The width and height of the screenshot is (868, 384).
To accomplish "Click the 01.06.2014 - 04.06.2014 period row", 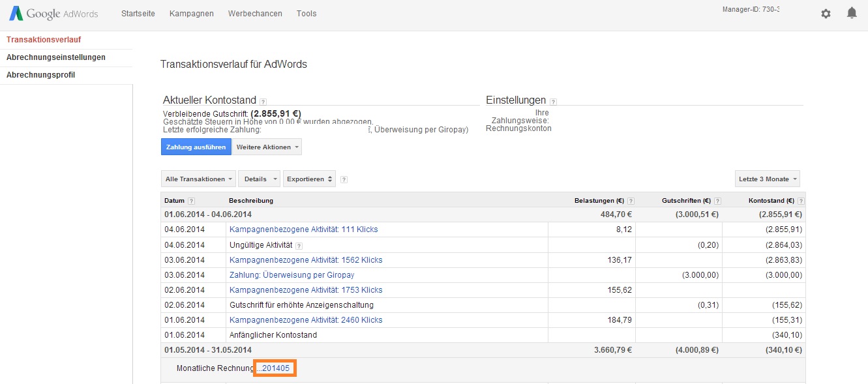I will pyautogui.click(x=483, y=214).
